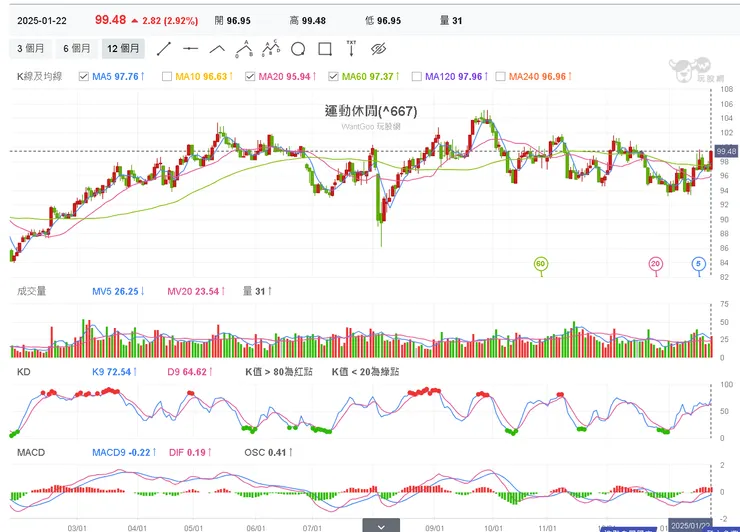Select the trend line drawing tool
This screenshot has height=532, width=740.
click(x=164, y=48)
